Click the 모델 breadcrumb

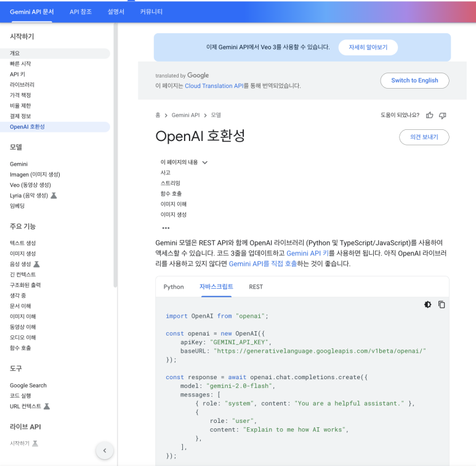[216, 115]
